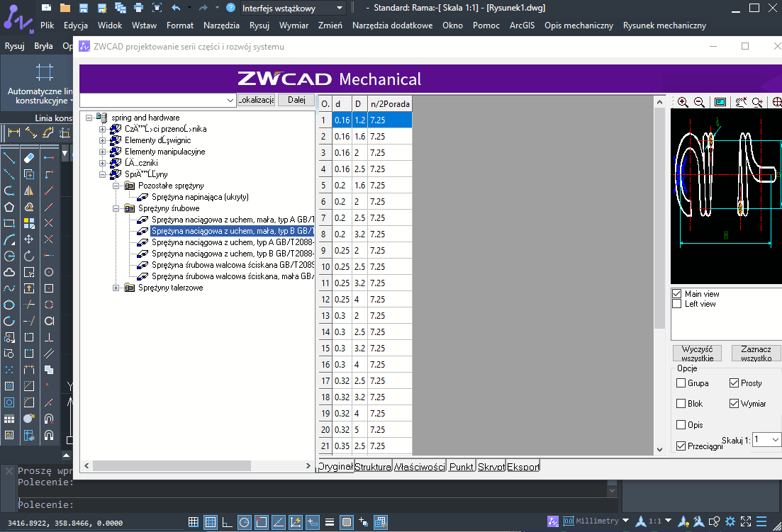Expand the Sprężyny talerzowe folder
782x532 pixels.
click(x=116, y=288)
